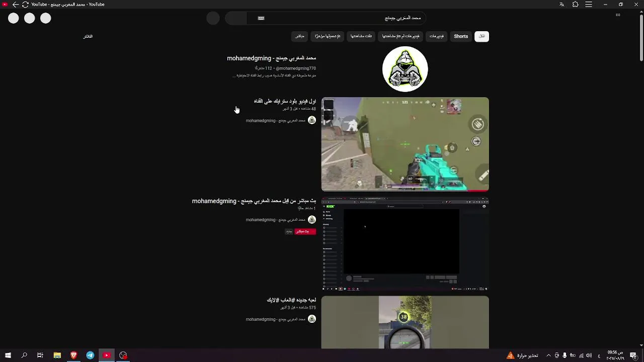This screenshot has height=362, width=644.
Task: Click the volume icon in system tray
Action: point(589,355)
